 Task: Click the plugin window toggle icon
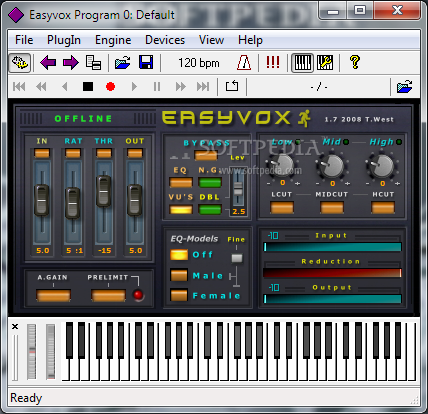pos(20,63)
